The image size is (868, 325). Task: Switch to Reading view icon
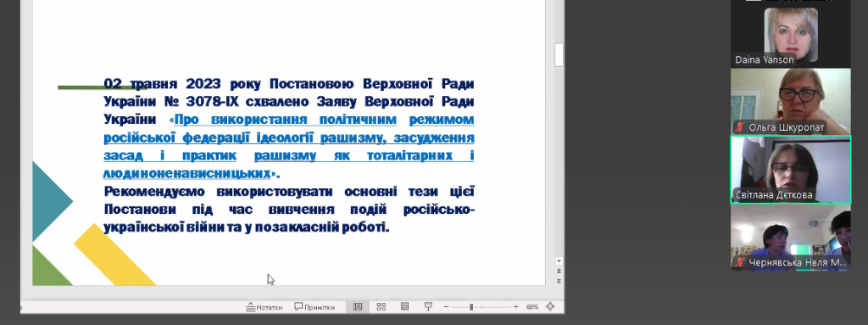[x=404, y=306]
